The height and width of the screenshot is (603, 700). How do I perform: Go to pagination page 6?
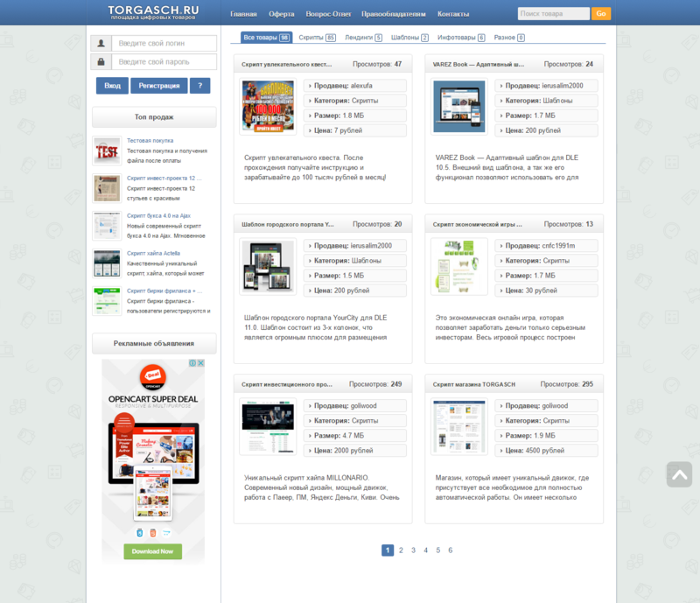450,550
